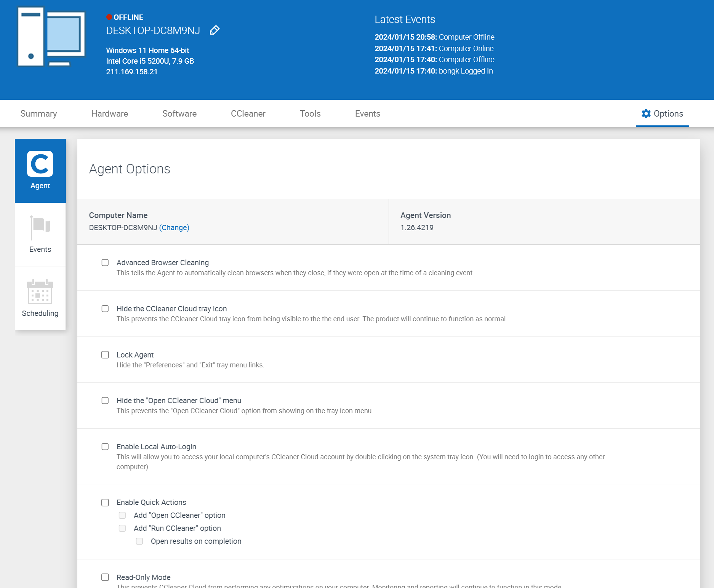
Task: Enable Local Auto-Login checkbox
Action: (105, 447)
